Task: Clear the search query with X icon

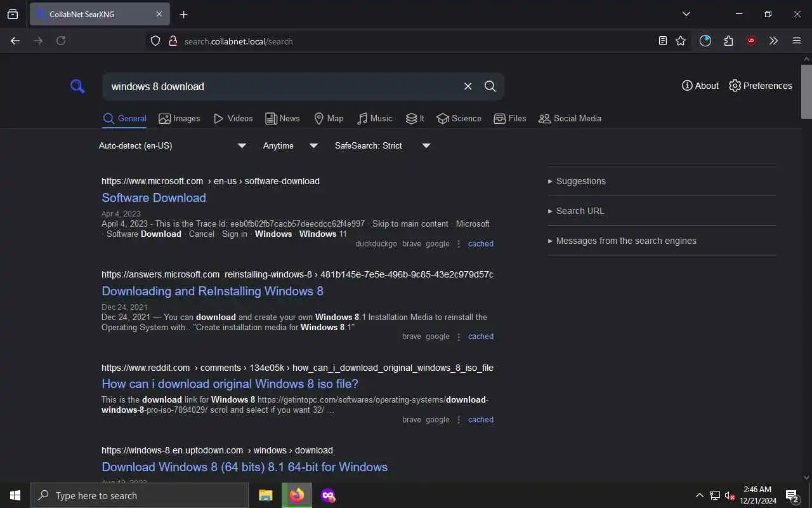Action: point(468,86)
